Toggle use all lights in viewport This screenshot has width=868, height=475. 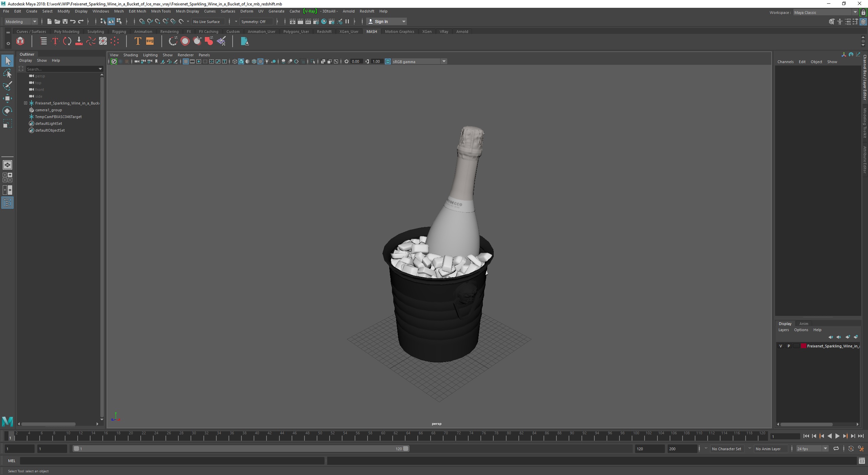point(267,61)
